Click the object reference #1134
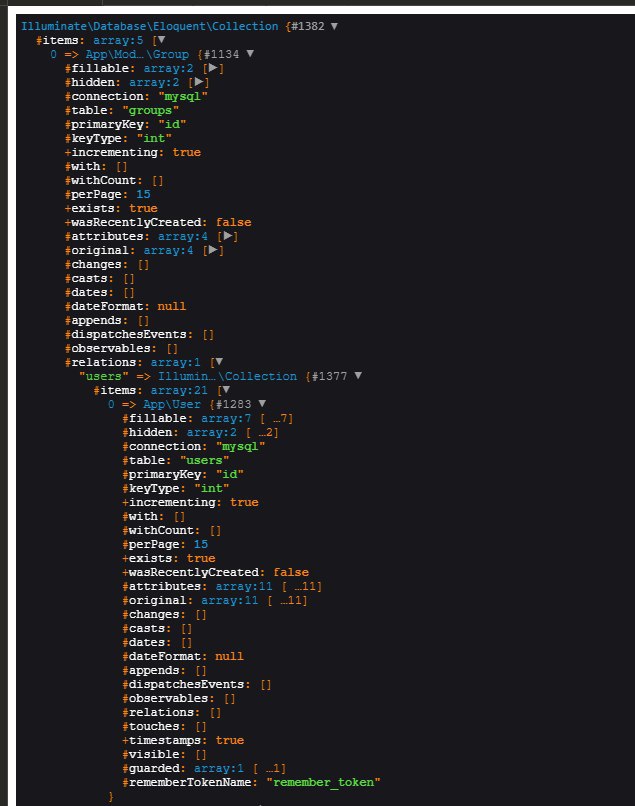 tap(222, 54)
